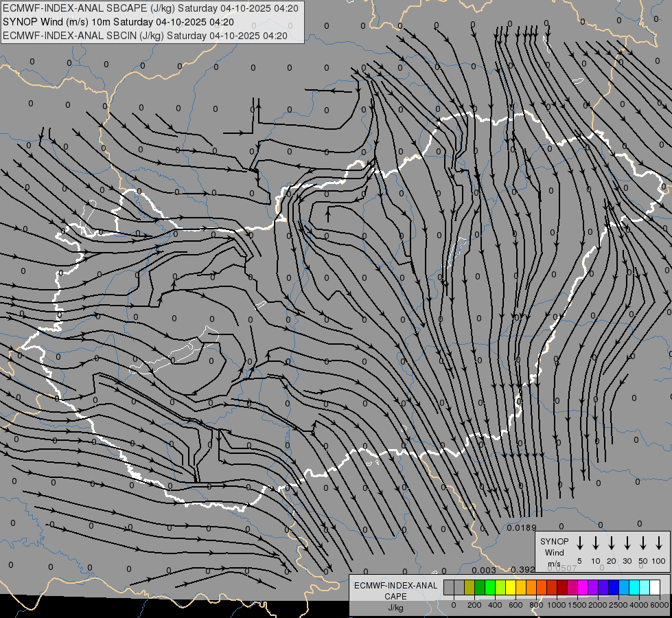Click the 400 tick label in legend
The width and height of the screenshot is (672, 618).
pos(495,605)
